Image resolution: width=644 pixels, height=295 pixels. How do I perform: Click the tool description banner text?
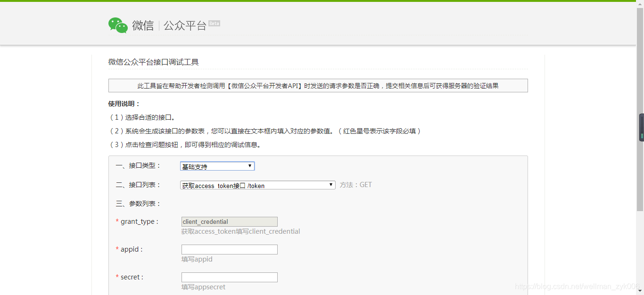pos(318,86)
